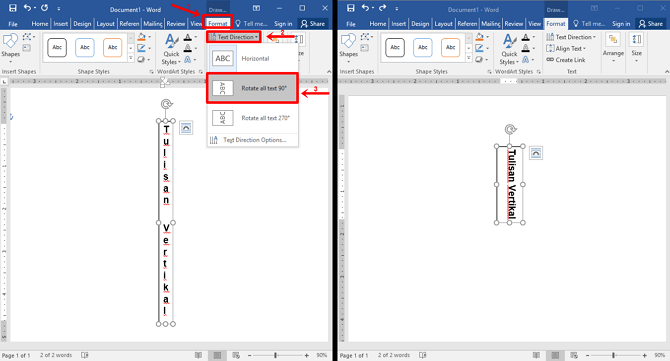
Task: Click Draw Text Box icon in the left window
Action: pos(26,48)
